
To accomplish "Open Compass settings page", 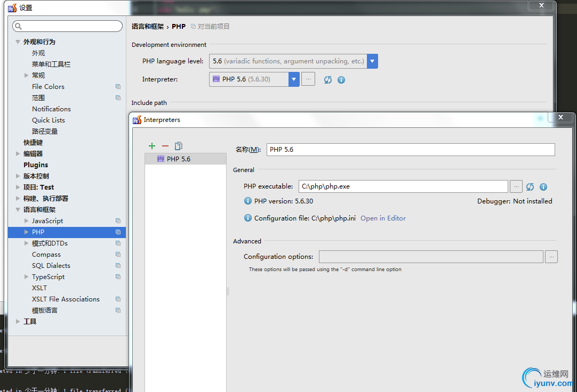I will pyautogui.click(x=46, y=254).
